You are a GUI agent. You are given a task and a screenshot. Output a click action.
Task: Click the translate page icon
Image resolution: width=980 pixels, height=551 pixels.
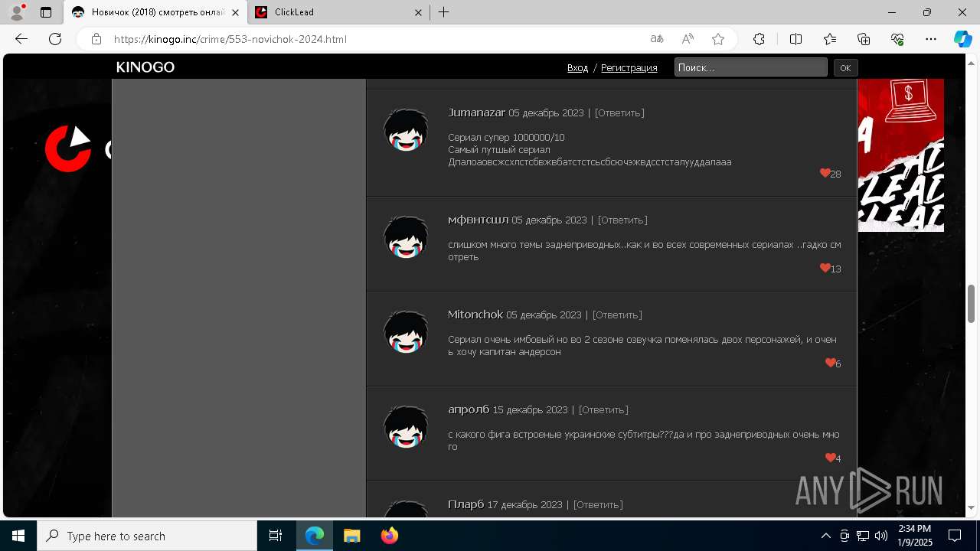[656, 39]
